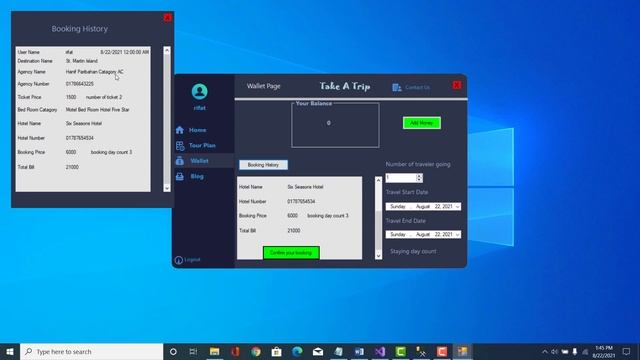Open the Travel Start Date dropdown

tap(458, 207)
